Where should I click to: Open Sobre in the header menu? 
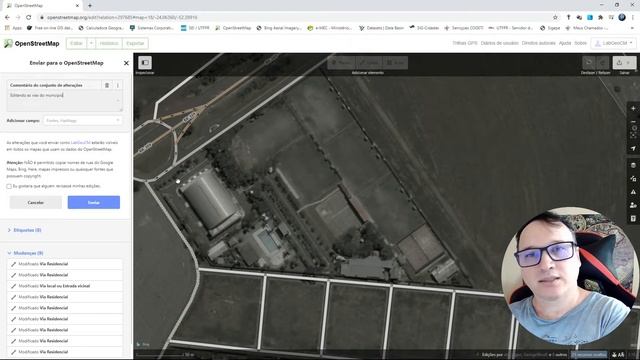click(580, 43)
